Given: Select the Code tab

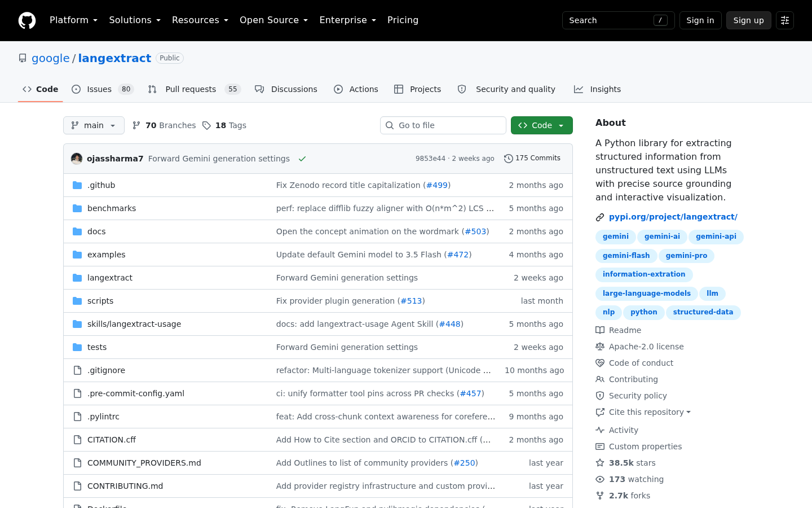Looking at the screenshot, I should [x=41, y=89].
